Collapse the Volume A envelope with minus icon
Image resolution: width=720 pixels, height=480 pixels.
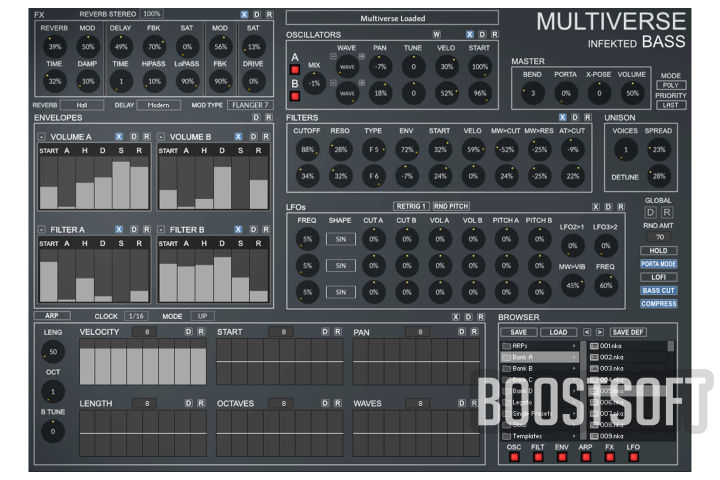pos(41,137)
